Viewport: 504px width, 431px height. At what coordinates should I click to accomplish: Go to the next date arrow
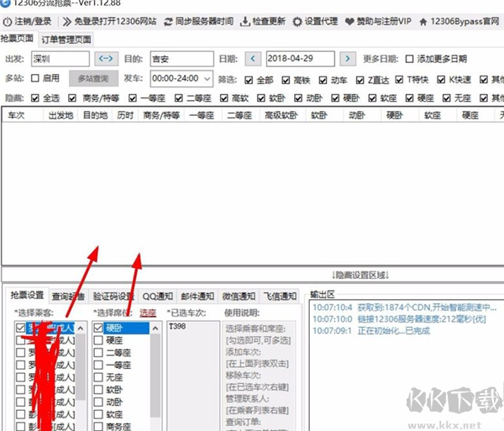(x=348, y=59)
